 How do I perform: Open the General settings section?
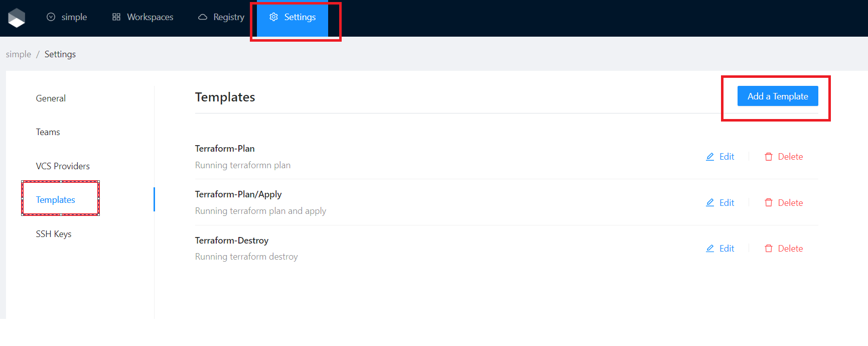51,98
